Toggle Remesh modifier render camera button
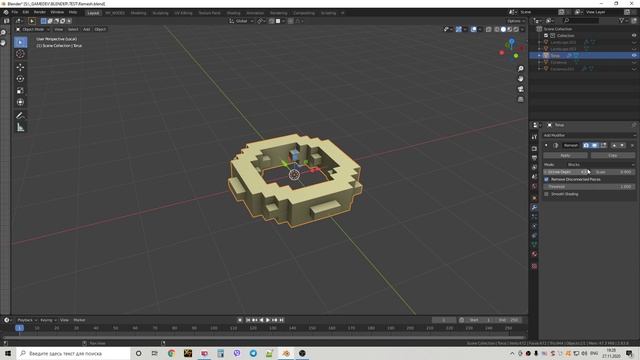 pyautogui.click(x=586, y=145)
